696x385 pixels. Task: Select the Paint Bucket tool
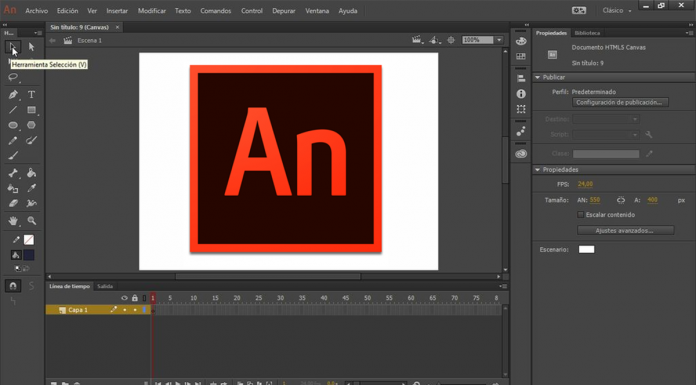click(x=31, y=173)
